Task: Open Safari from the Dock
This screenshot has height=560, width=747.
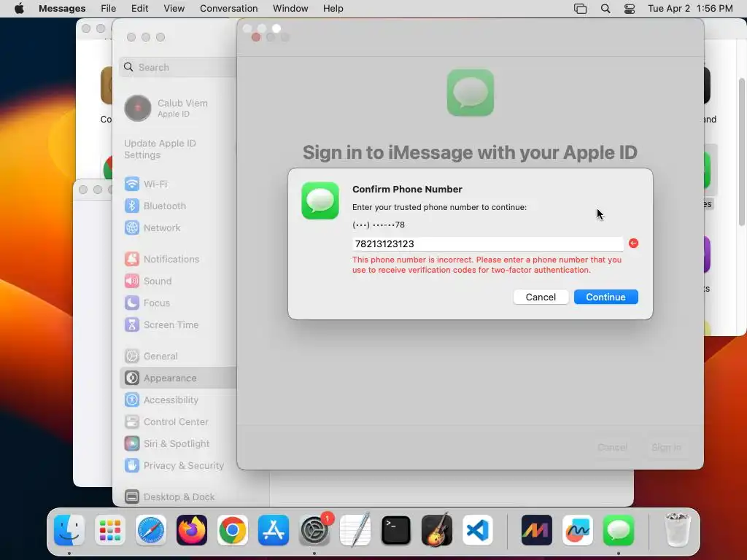Action: (x=151, y=530)
